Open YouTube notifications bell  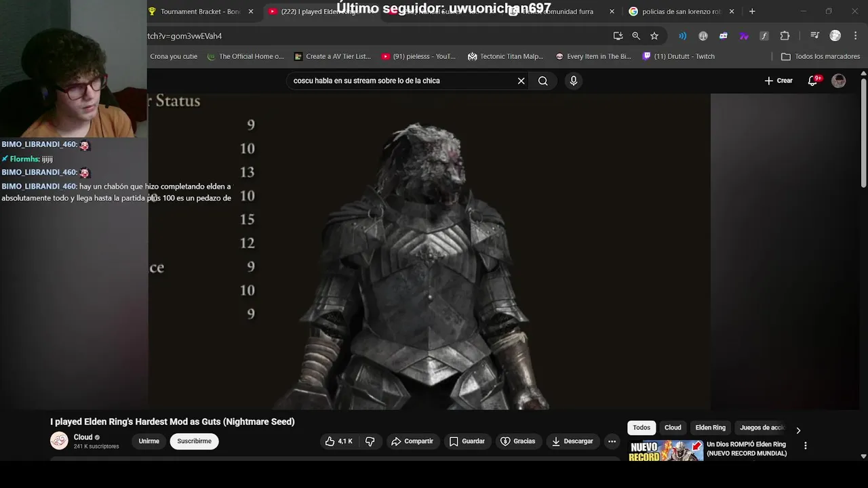pyautogui.click(x=812, y=81)
